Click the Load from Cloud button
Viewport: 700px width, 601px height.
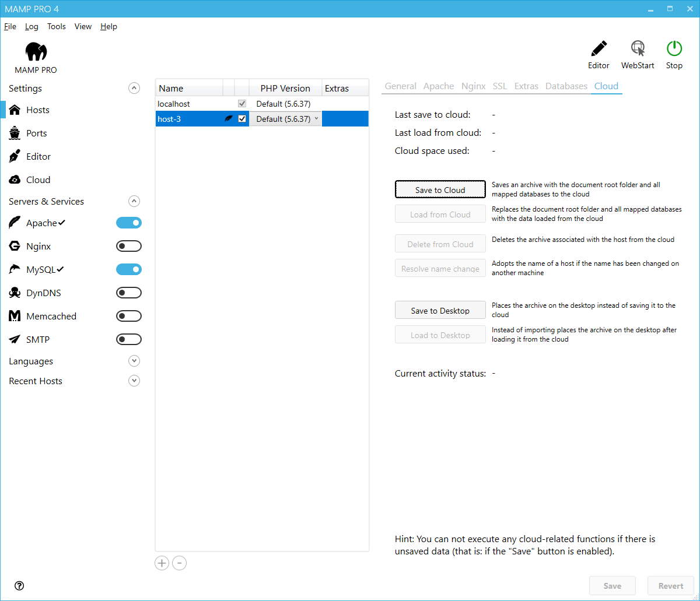coord(440,215)
